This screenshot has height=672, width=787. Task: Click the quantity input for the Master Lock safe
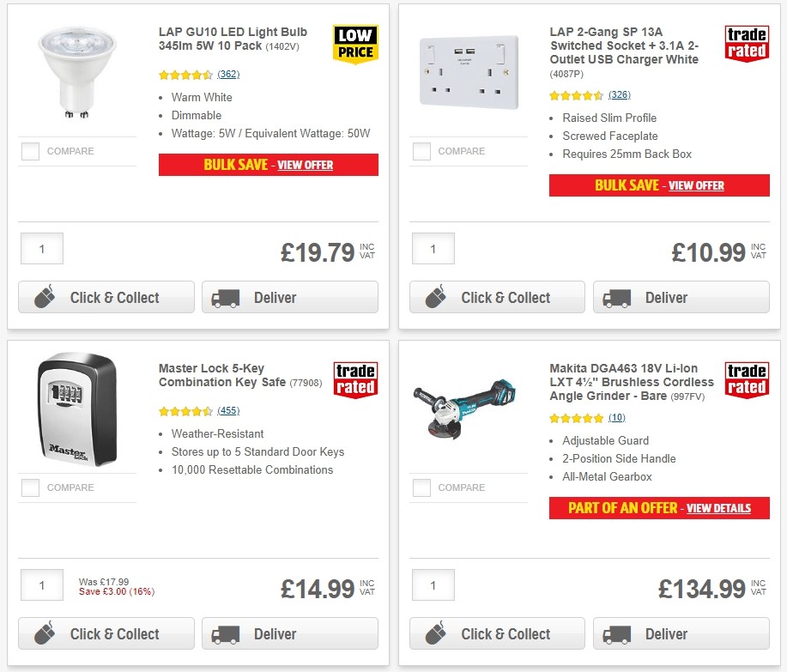point(41,585)
